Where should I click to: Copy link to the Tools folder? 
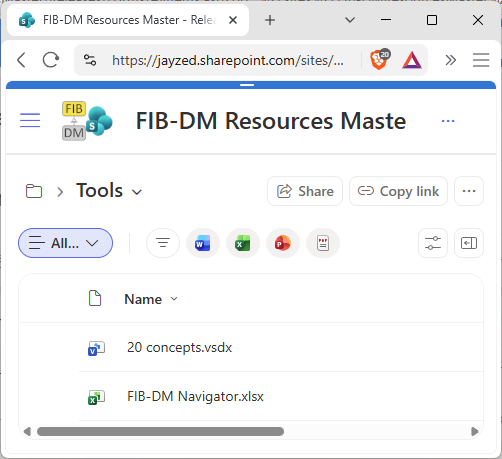[398, 191]
